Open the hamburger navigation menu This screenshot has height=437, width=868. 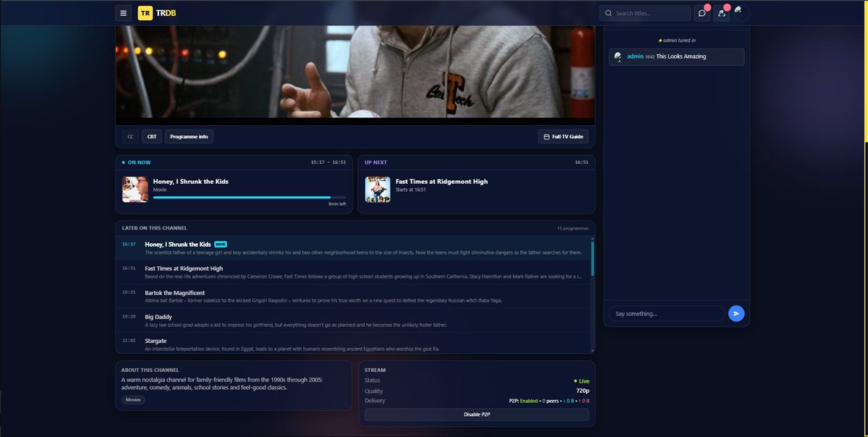124,13
